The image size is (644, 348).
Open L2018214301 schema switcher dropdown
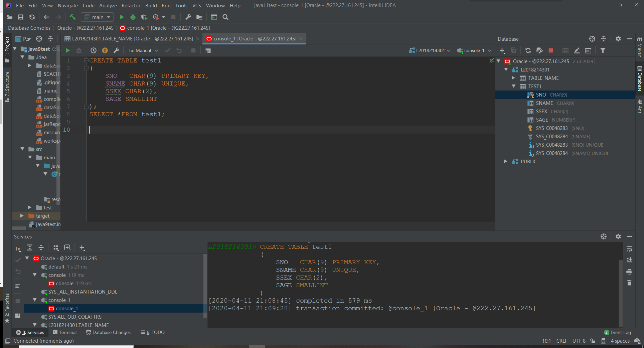pyautogui.click(x=430, y=50)
